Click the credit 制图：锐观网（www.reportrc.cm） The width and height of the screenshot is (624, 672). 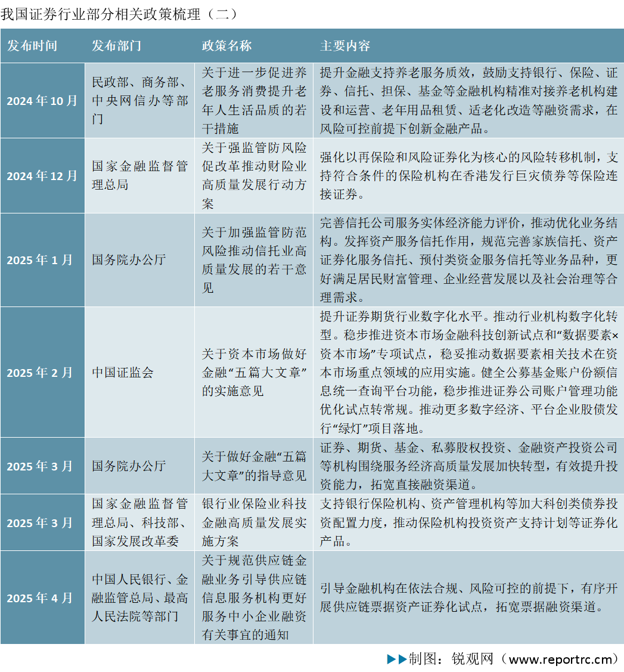point(514,659)
